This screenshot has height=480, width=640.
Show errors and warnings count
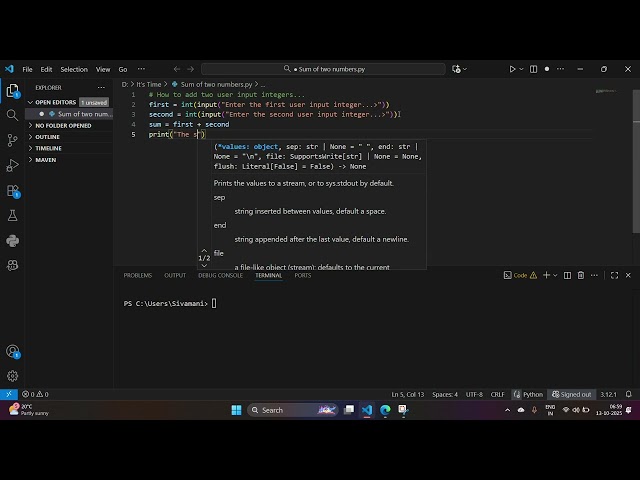point(35,394)
